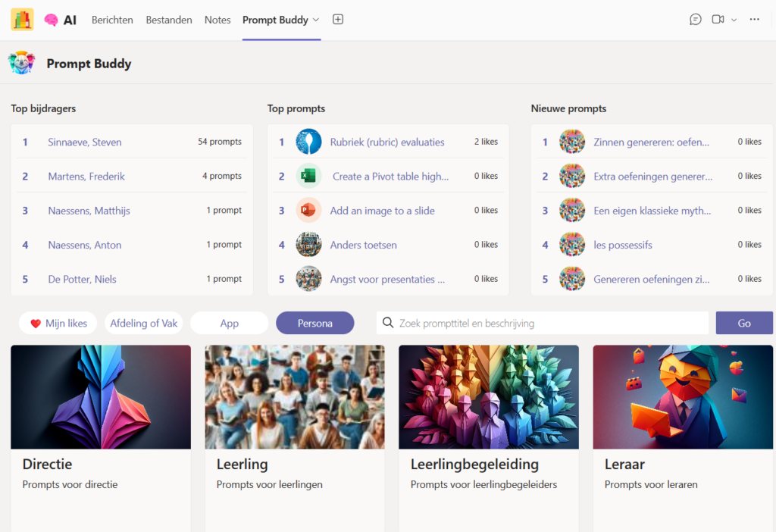Switch to the Berichten tab
The height and width of the screenshot is (532, 776).
click(x=112, y=20)
